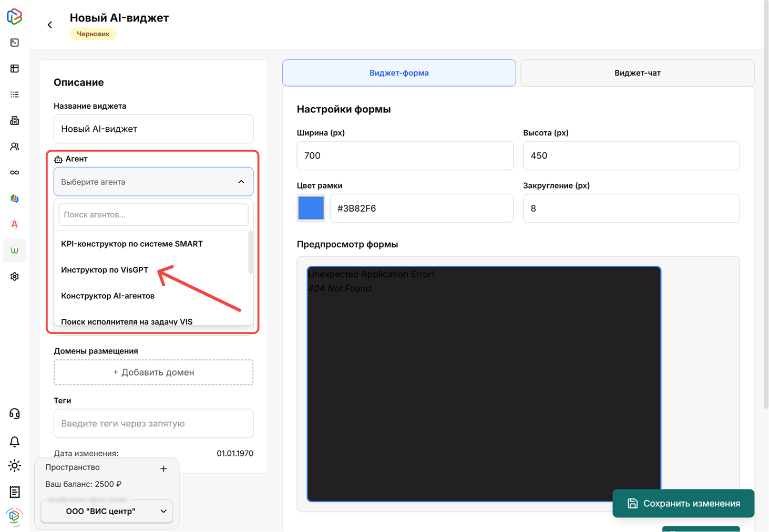
Task: Open support via the headset icon
Action: [x=15, y=414]
